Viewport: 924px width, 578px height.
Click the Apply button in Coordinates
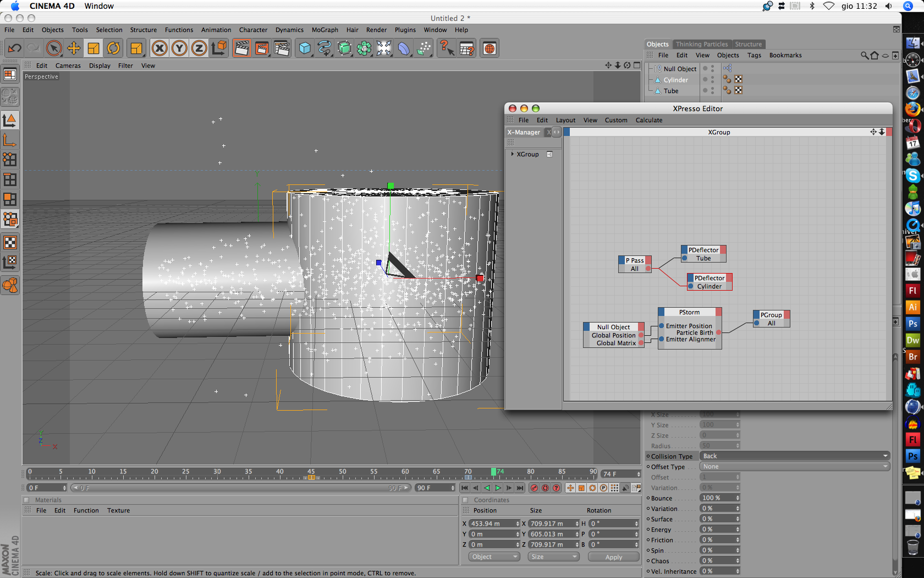tap(613, 557)
